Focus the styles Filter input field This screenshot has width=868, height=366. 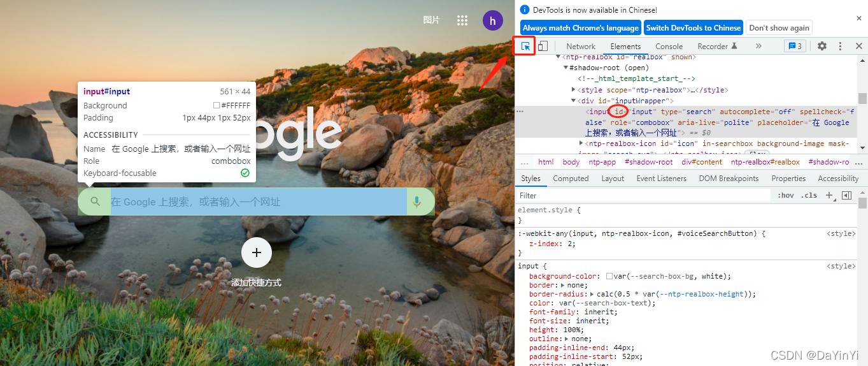(x=643, y=195)
